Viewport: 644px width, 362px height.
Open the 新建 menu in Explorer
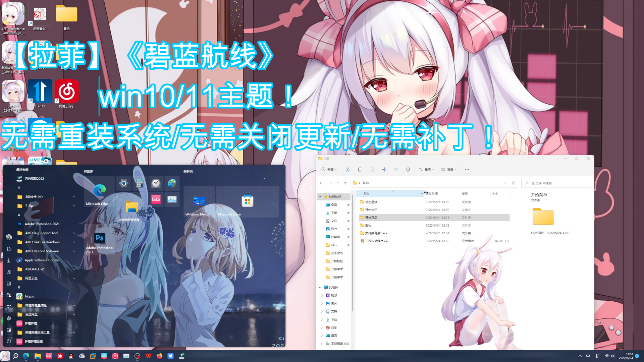point(329,170)
